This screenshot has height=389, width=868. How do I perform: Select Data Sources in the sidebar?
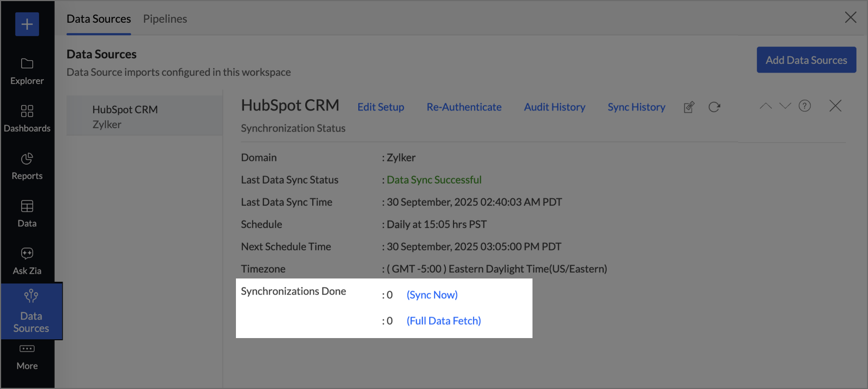[31, 312]
